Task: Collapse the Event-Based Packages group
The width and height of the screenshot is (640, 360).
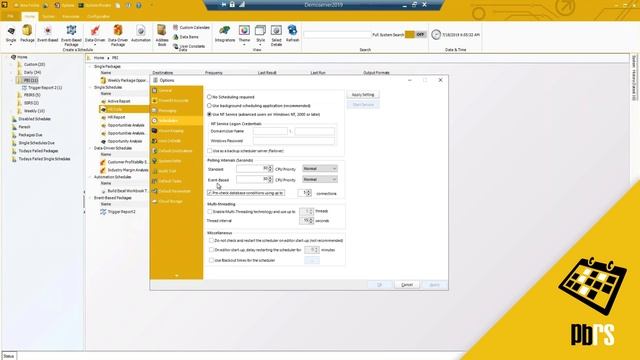Action: click(x=91, y=198)
